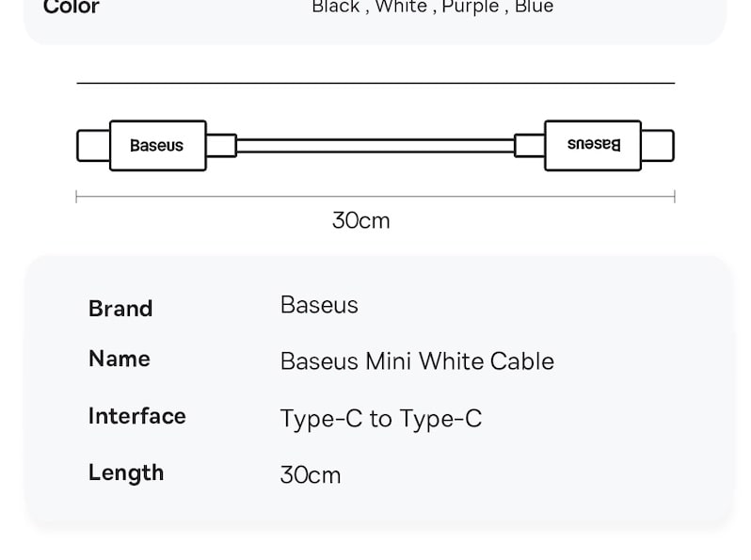The height and width of the screenshot is (560, 751).
Task: Click the upside-down Baseus connector on right
Action: pyautogui.click(x=593, y=145)
